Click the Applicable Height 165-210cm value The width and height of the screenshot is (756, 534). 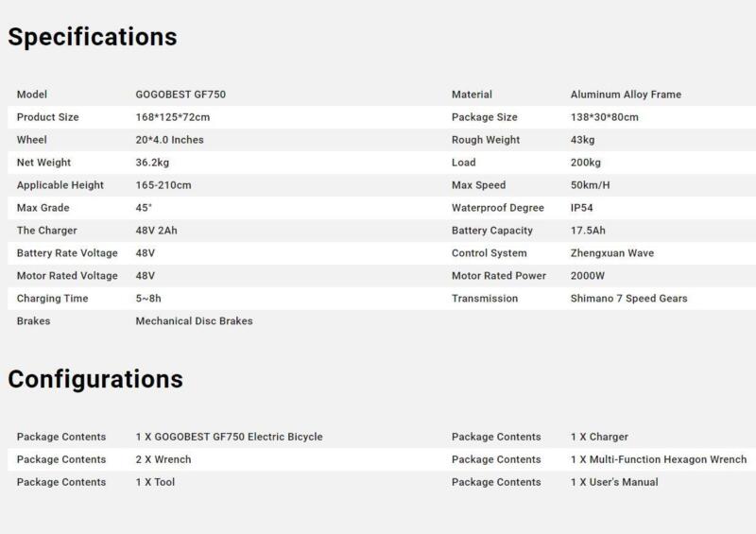point(163,185)
